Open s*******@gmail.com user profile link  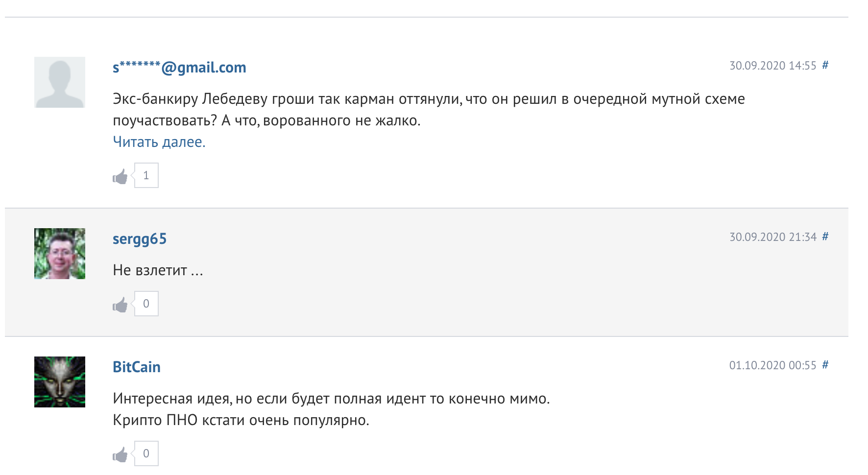(179, 68)
